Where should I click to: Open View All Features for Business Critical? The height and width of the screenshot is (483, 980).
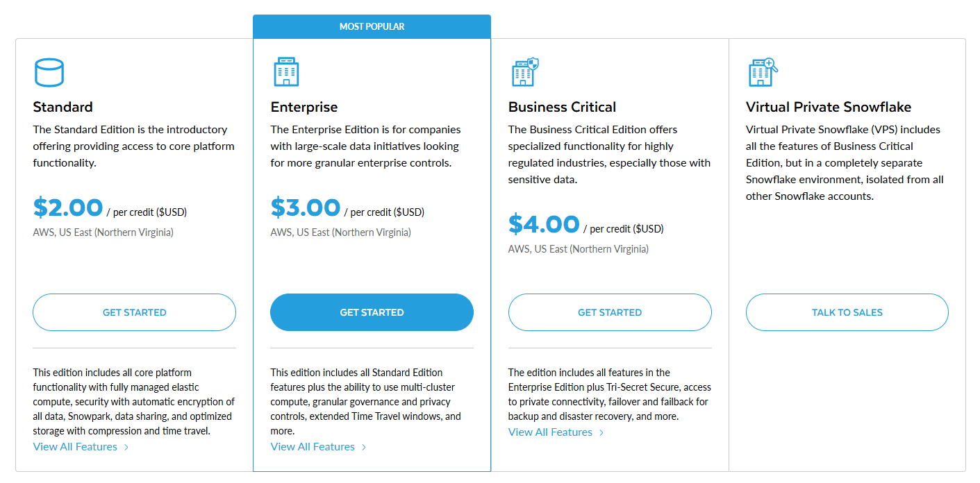[550, 432]
